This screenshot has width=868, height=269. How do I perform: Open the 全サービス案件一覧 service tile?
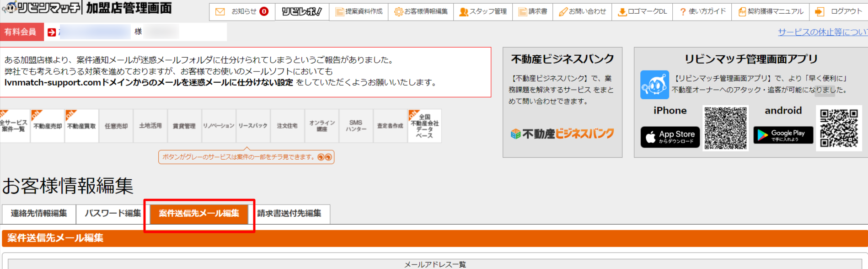pyautogui.click(x=15, y=126)
